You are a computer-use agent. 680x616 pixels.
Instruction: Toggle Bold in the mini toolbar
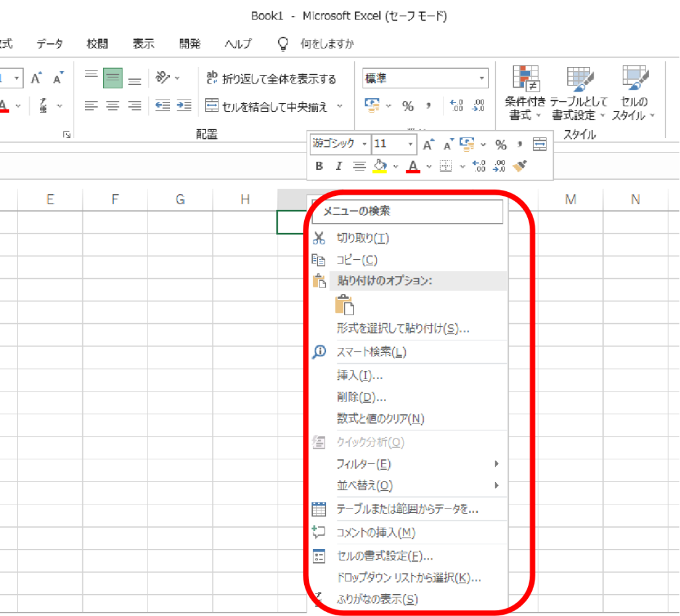click(319, 166)
